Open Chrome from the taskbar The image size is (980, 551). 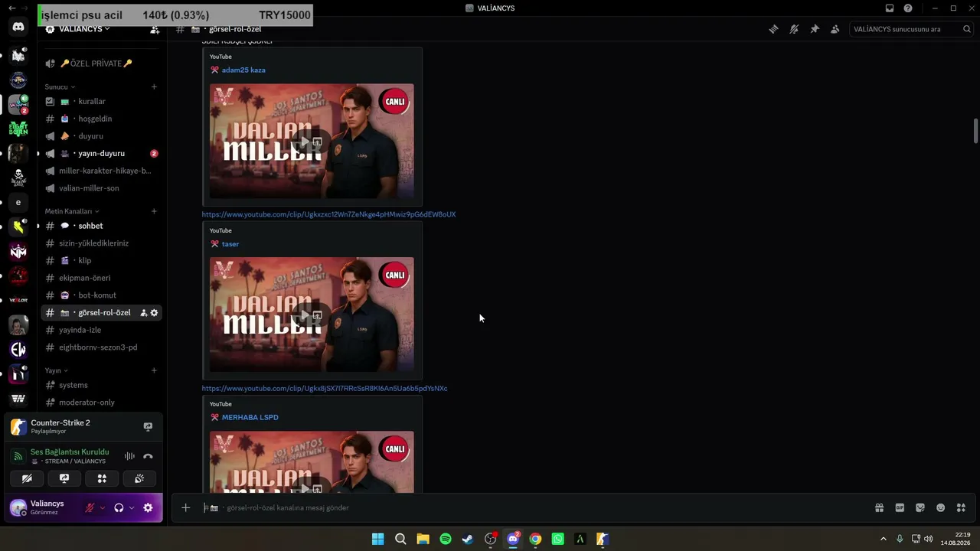coord(535,540)
